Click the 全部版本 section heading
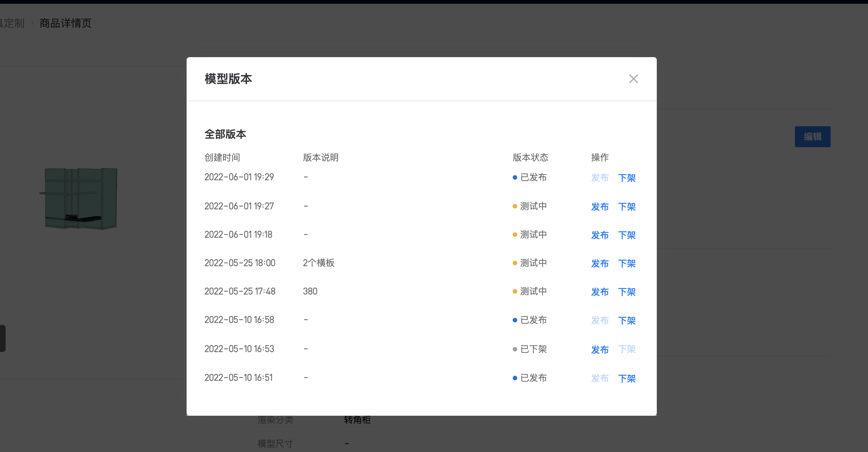The width and height of the screenshot is (868, 452). pos(225,134)
